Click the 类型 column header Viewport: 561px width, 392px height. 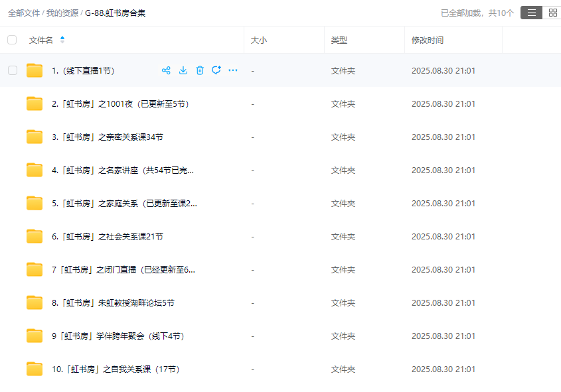click(339, 40)
